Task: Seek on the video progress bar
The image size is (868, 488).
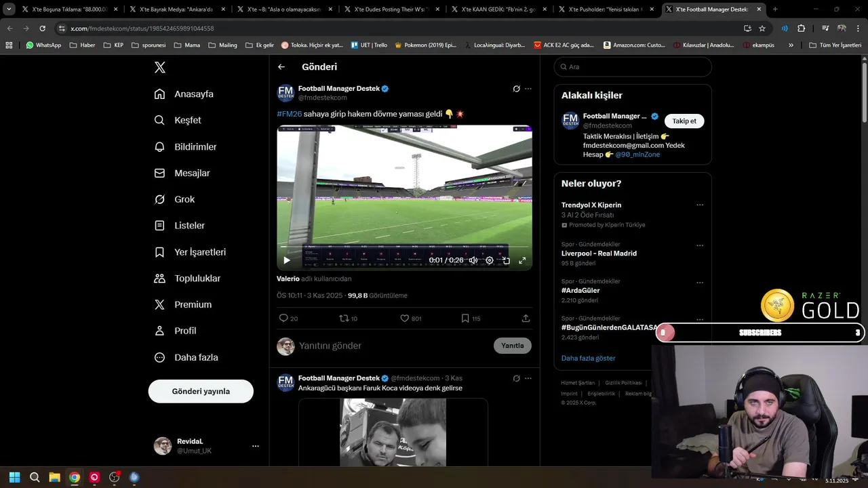Action: pos(404,247)
